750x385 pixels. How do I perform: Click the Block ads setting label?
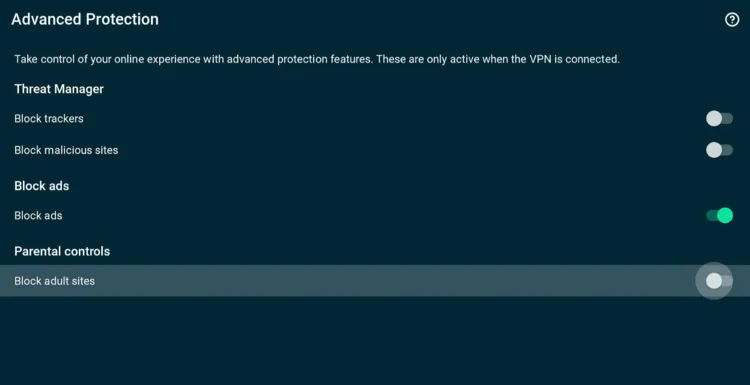[38, 216]
